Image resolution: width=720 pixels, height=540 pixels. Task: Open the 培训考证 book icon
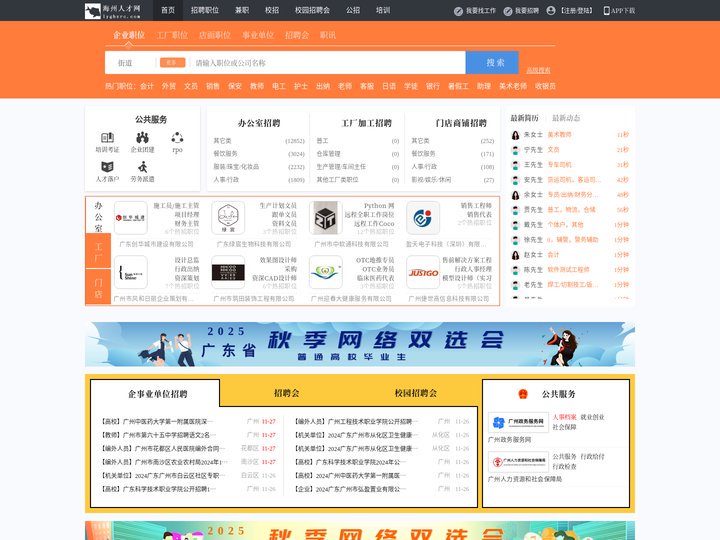coord(107,137)
